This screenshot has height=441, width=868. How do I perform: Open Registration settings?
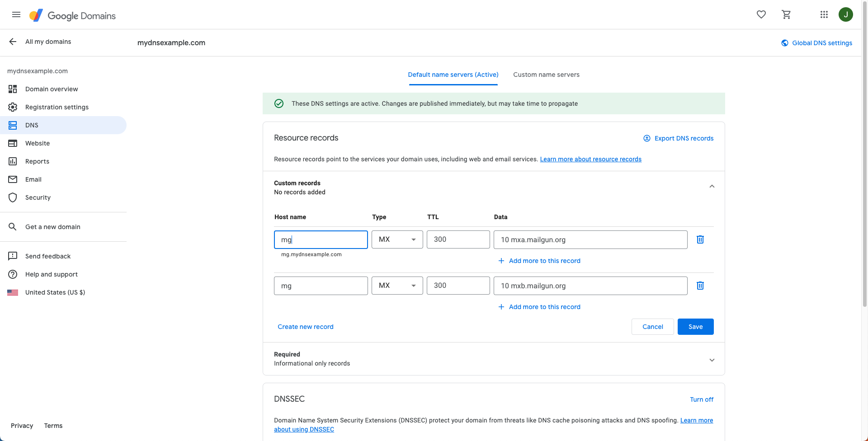point(57,107)
